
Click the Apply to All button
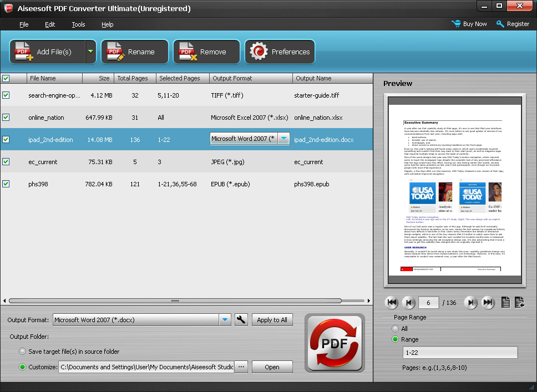pos(272,319)
